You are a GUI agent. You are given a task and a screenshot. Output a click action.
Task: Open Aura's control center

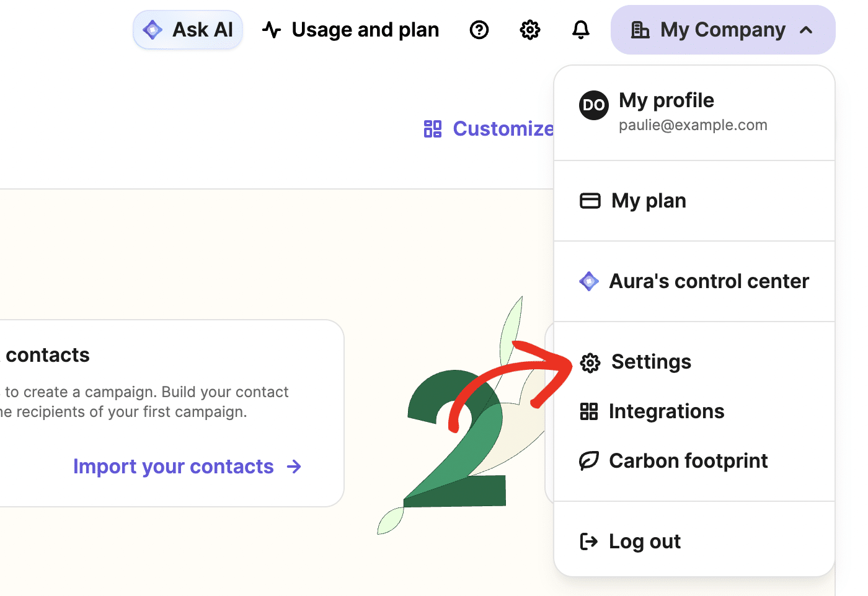click(709, 281)
